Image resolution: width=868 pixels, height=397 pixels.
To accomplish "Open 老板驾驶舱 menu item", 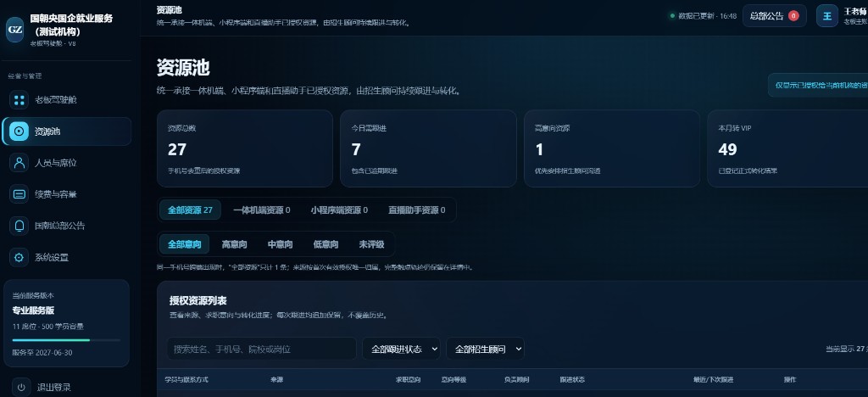I will [67, 100].
